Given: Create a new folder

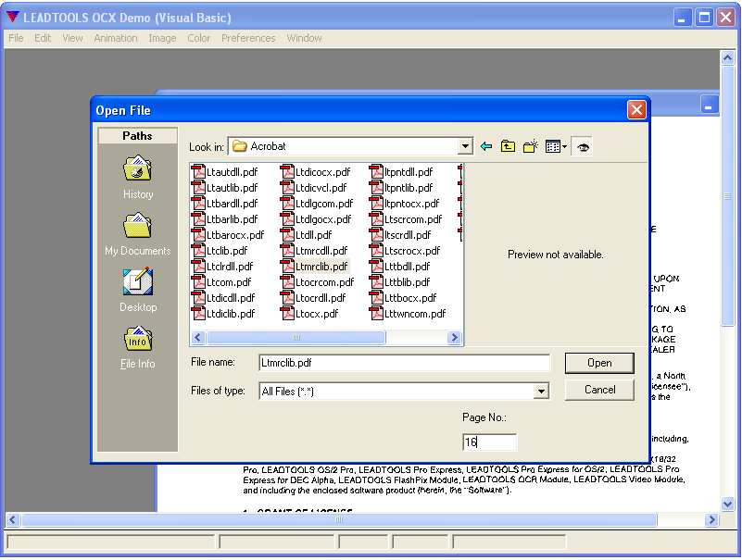Looking at the screenshot, I should 528,146.
